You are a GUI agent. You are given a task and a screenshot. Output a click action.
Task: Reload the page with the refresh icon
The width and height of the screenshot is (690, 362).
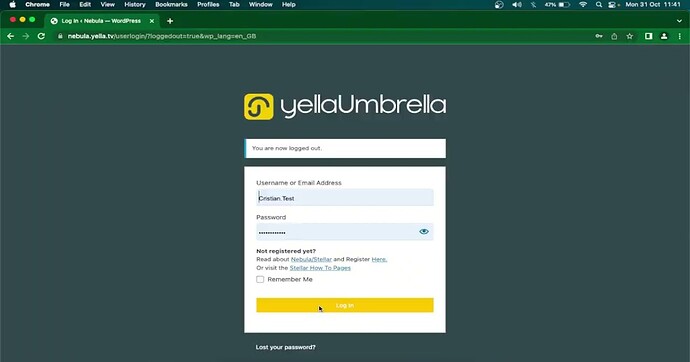(41, 36)
